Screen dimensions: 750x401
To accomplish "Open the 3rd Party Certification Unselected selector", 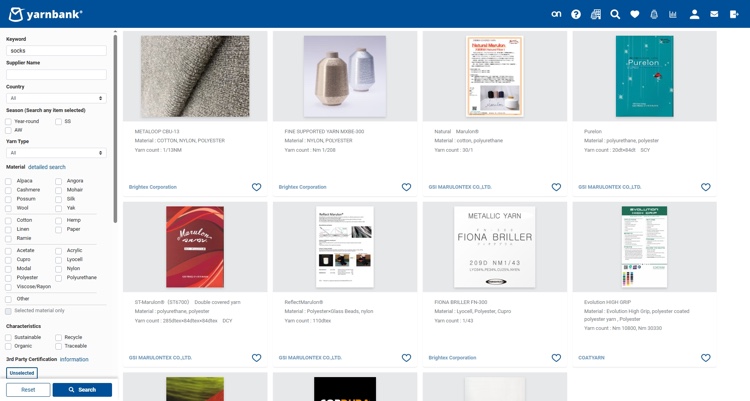I will click(x=22, y=373).
